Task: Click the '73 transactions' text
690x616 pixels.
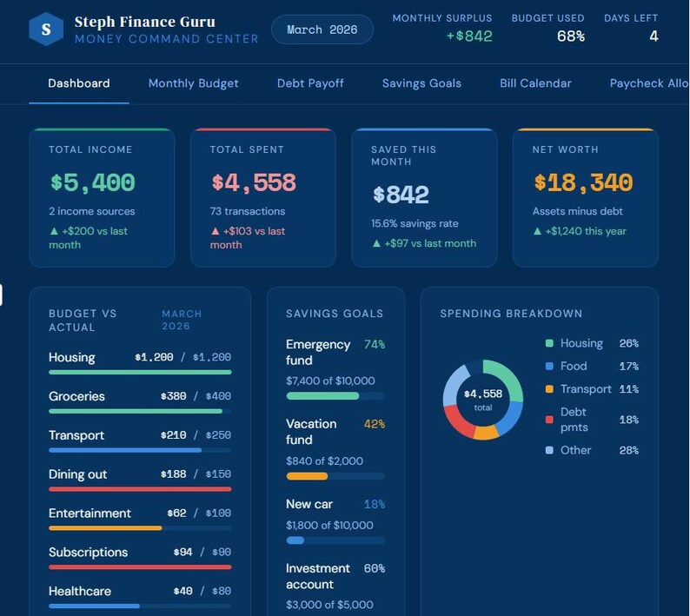Action: 248,211
